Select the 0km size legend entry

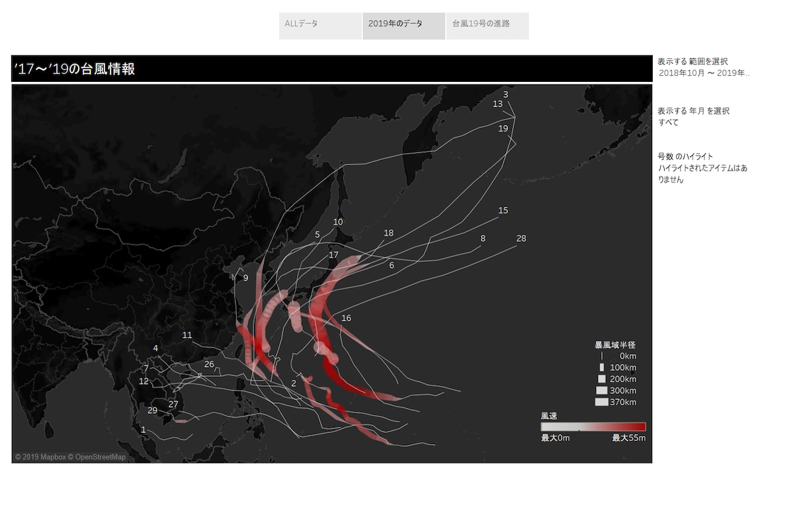coord(615,356)
